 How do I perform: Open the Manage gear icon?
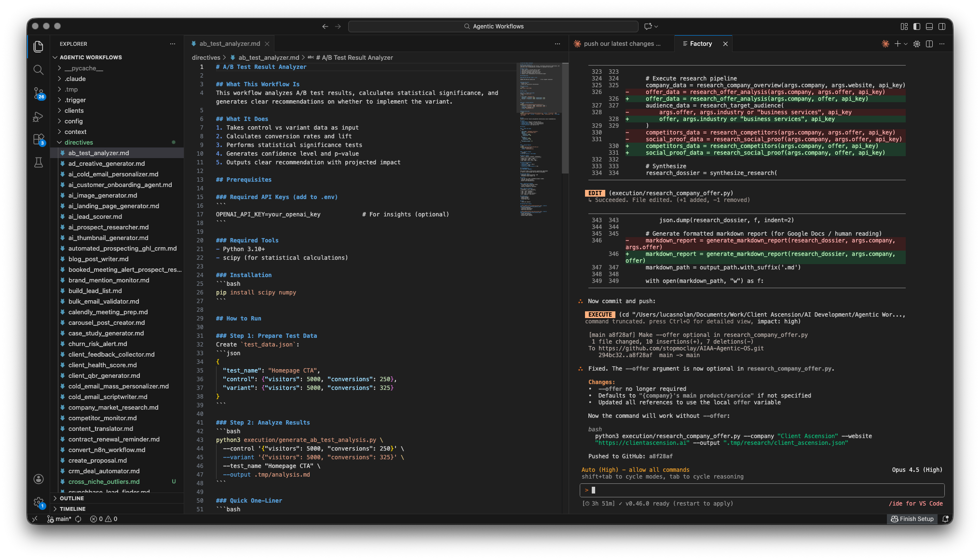tap(39, 502)
